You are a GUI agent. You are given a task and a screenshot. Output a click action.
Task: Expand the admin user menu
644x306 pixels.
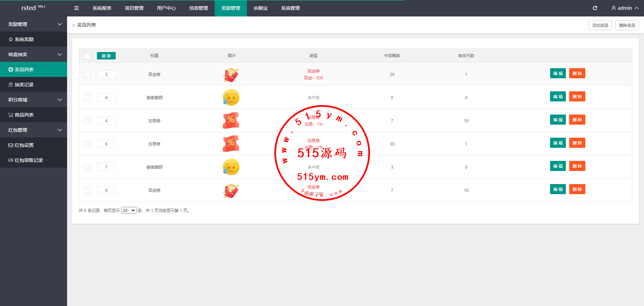[625, 8]
